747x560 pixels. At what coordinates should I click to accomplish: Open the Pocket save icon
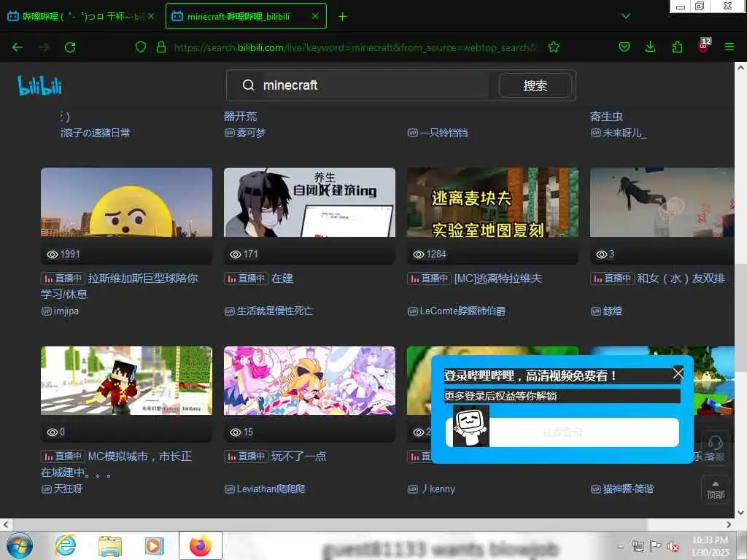[x=624, y=47]
